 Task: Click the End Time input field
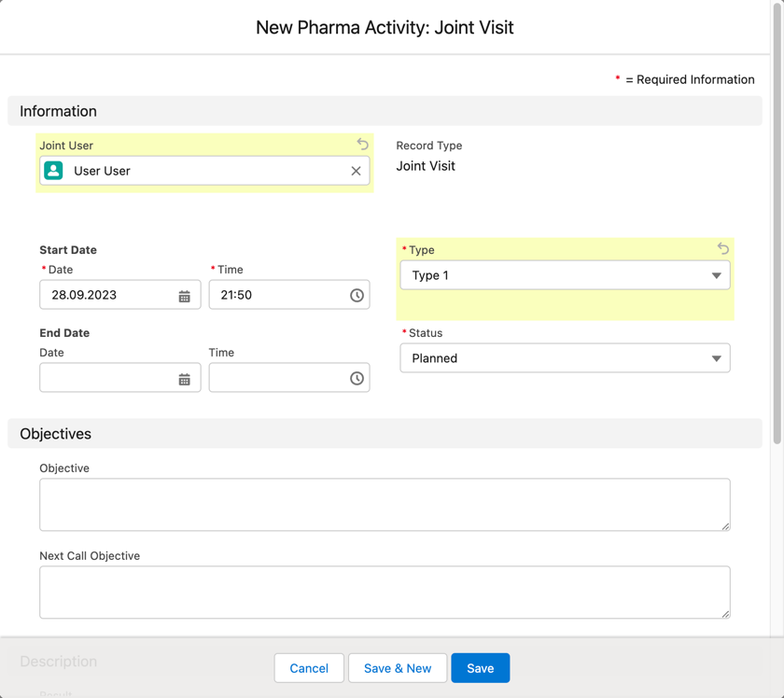(277, 379)
